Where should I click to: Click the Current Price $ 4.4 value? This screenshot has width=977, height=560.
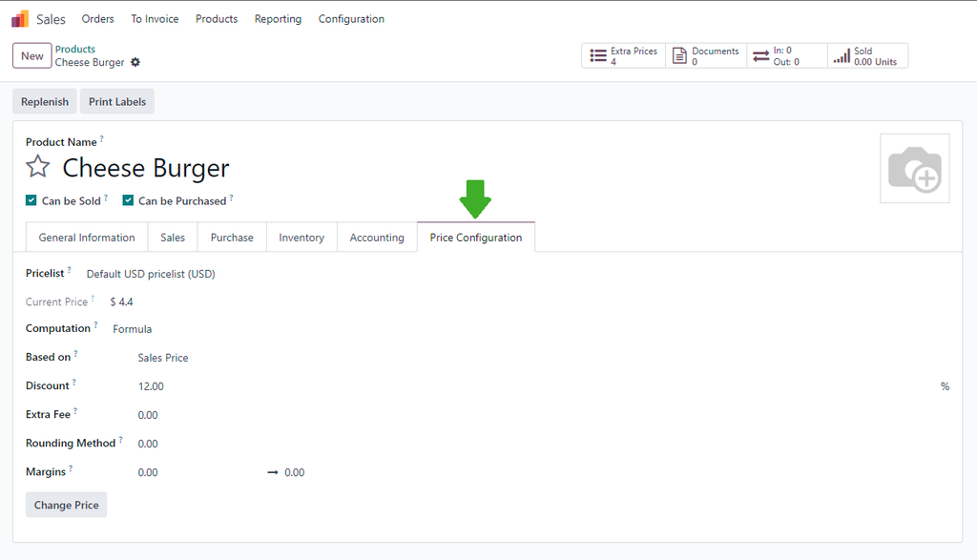click(x=121, y=302)
